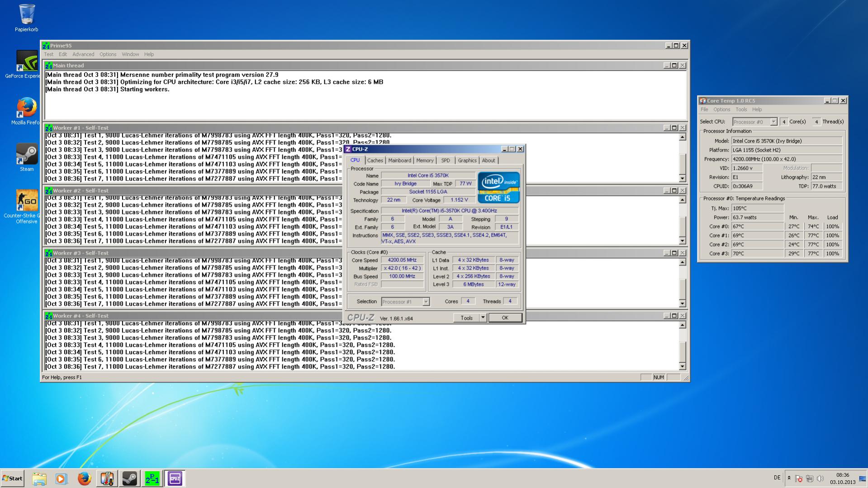Switch to Core Temp via its taskbar icon
Image resolution: width=868 pixels, height=488 pixels.
pos(107,479)
